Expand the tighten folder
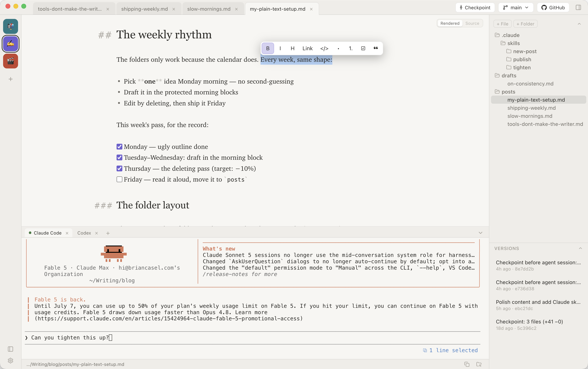The width and height of the screenshot is (588, 369). [519, 67]
